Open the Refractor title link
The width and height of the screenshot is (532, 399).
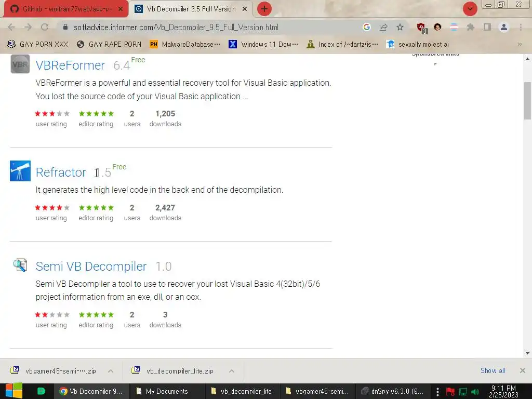click(61, 172)
